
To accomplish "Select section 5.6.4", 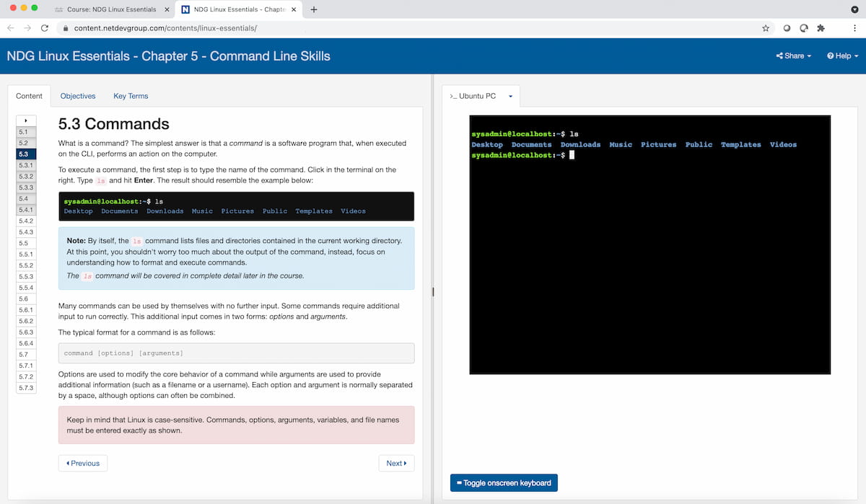I will (x=25, y=343).
